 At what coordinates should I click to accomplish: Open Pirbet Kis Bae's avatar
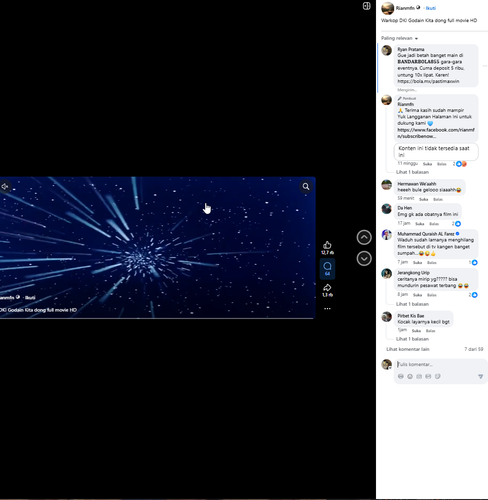coord(387,316)
